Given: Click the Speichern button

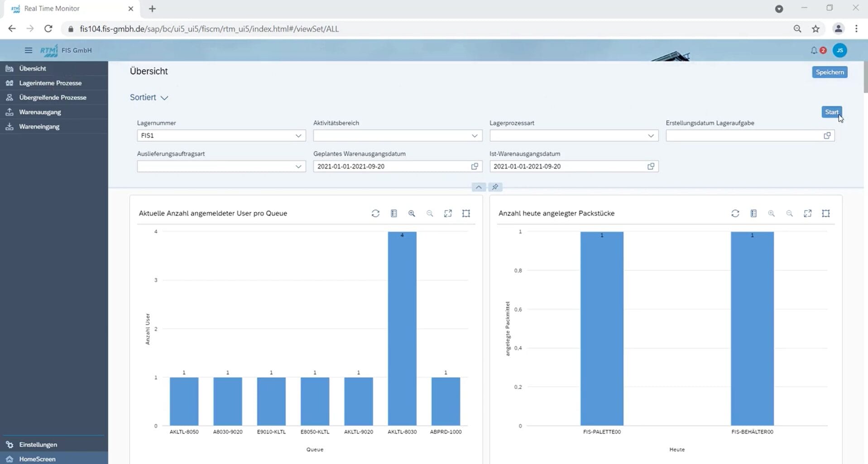Looking at the screenshot, I should pos(830,72).
